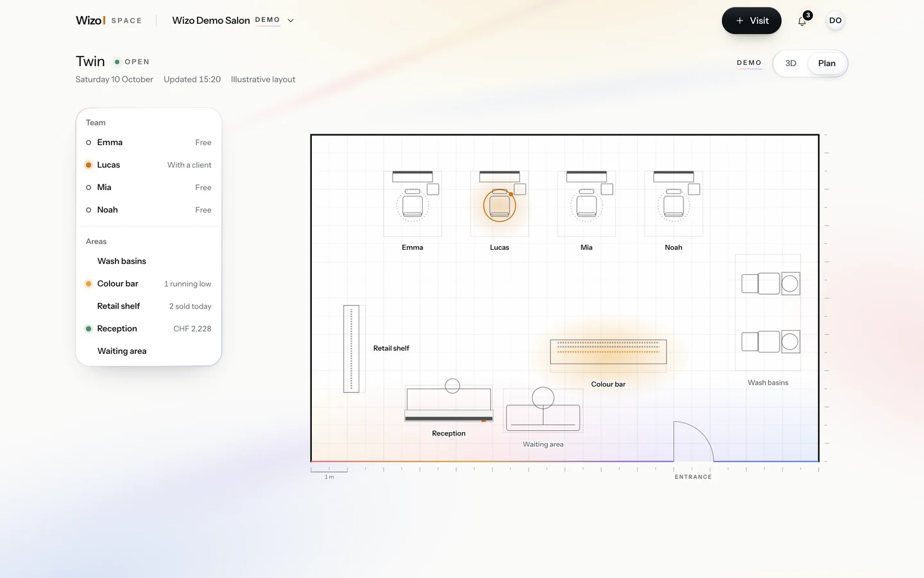Select Noah in the Team list
924x578 pixels.
pyautogui.click(x=149, y=210)
